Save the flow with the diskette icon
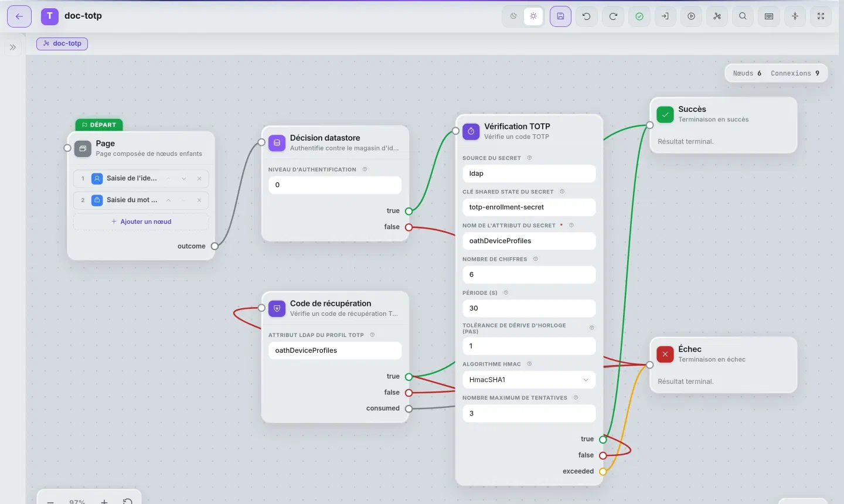 [x=560, y=16]
